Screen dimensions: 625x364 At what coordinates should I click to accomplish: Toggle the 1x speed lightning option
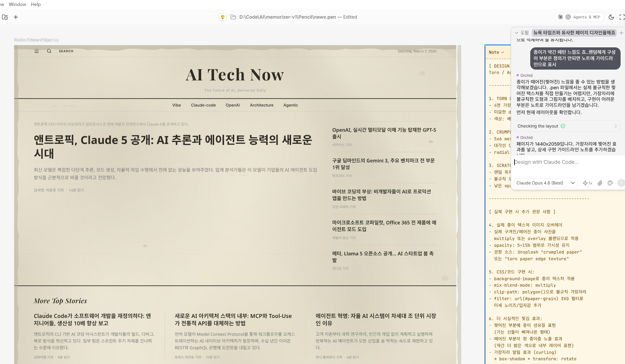587,183
